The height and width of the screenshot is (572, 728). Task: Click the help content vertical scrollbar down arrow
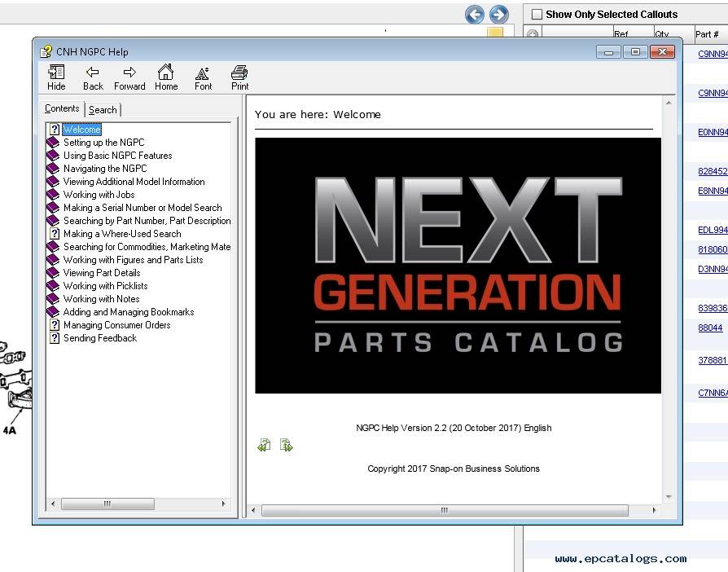coord(669,496)
